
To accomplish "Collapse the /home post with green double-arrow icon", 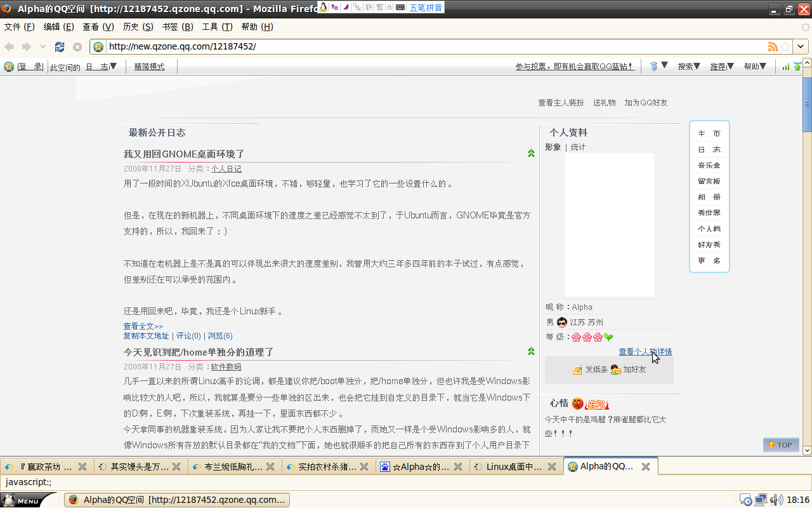I will point(531,351).
